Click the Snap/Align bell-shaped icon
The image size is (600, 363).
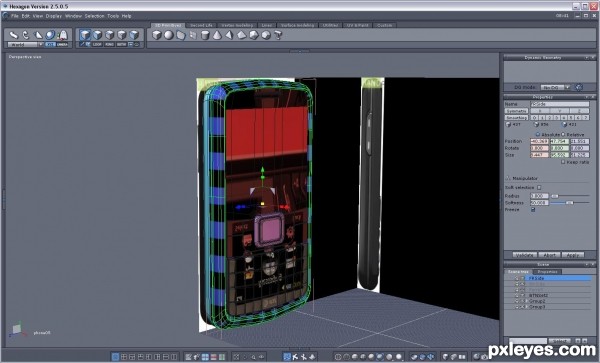[62, 35]
